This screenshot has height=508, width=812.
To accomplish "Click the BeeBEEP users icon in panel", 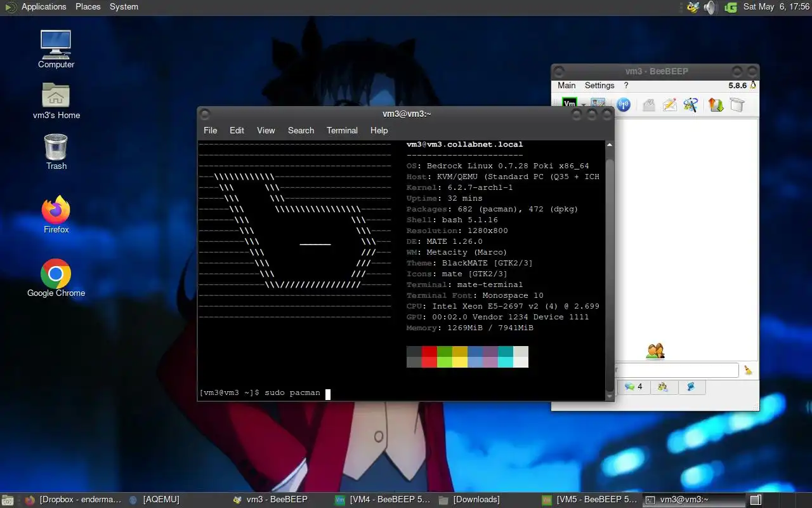I will [655, 351].
